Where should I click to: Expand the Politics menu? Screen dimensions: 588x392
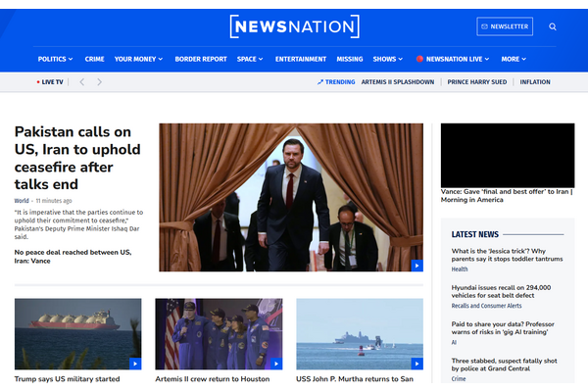[55, 59]
